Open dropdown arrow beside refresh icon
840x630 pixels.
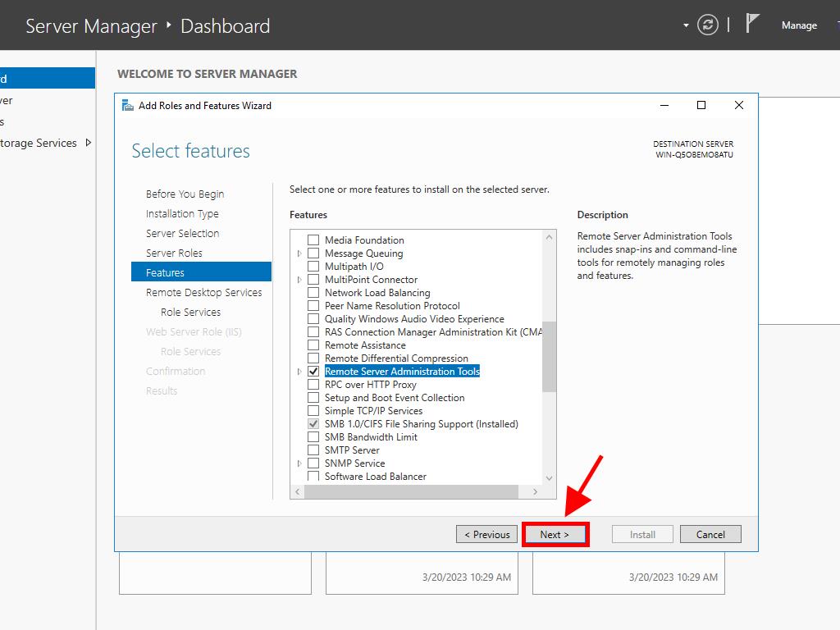coord(686,25)
